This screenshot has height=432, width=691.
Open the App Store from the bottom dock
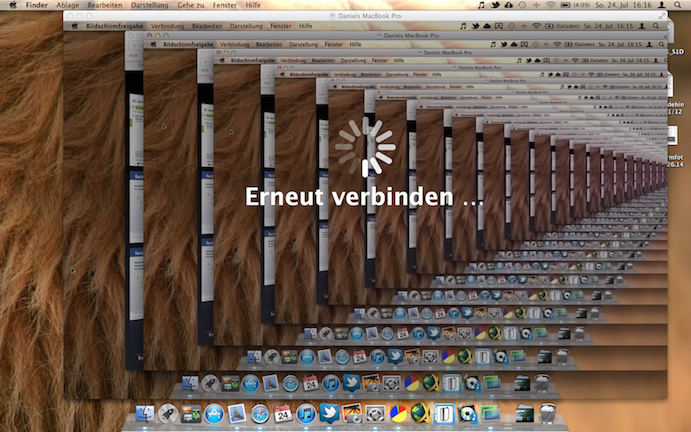point(214,414)
